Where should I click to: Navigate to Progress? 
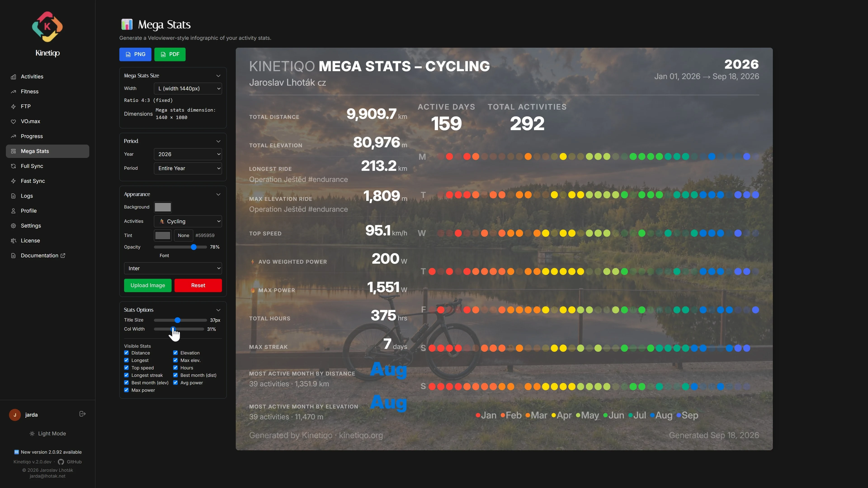click(x=47, y=136)
